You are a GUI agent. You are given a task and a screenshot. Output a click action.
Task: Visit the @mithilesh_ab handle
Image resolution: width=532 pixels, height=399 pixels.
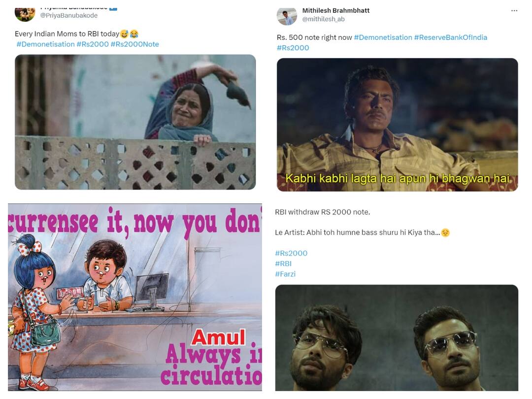(x=323, y=19)
